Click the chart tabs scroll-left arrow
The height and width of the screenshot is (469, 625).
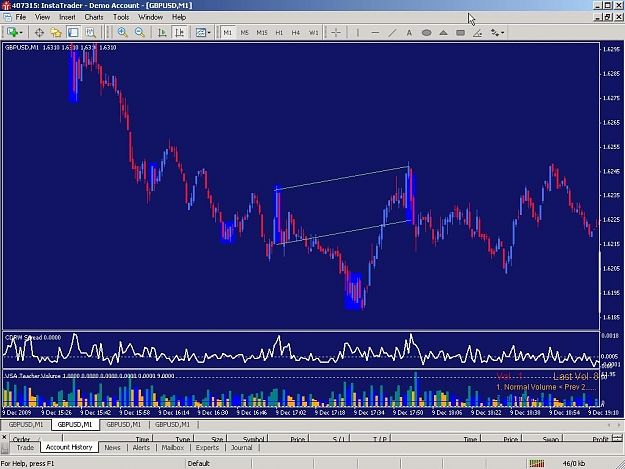pos(609,425)
